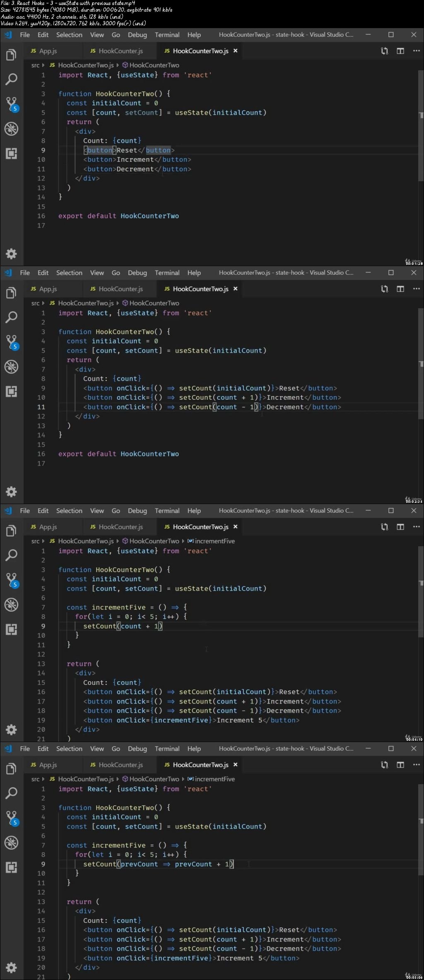Open File menu in the 00:01:28 frame
This screenshot has width=424, height=980.
(25, 35)
